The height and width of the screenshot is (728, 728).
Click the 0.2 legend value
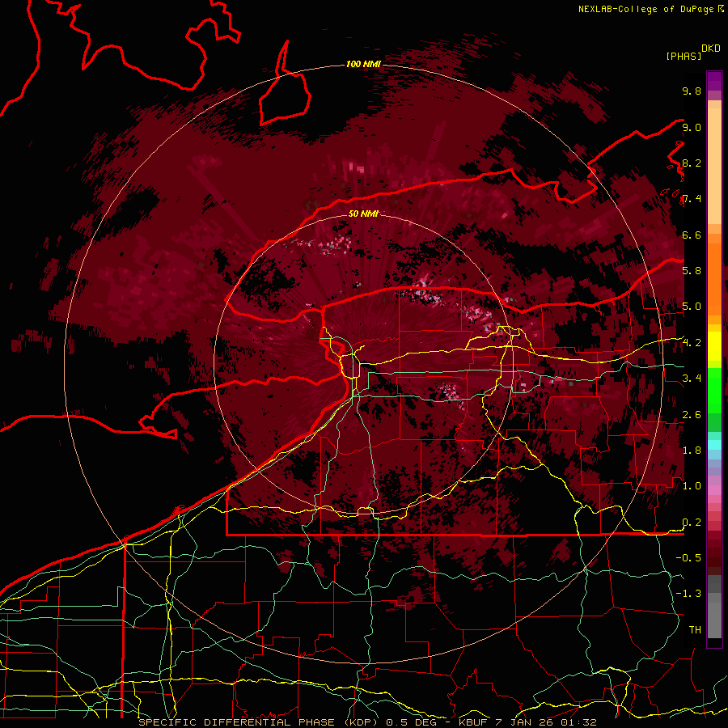tap(692, 523)
